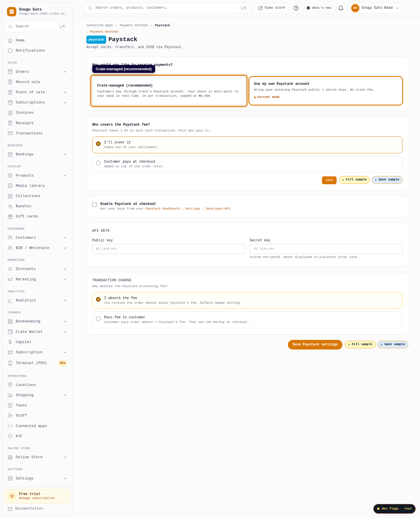This screenshot has height=518, width=420.
Task: Click the Home icon in sidebar
Action: pos(10,40)
